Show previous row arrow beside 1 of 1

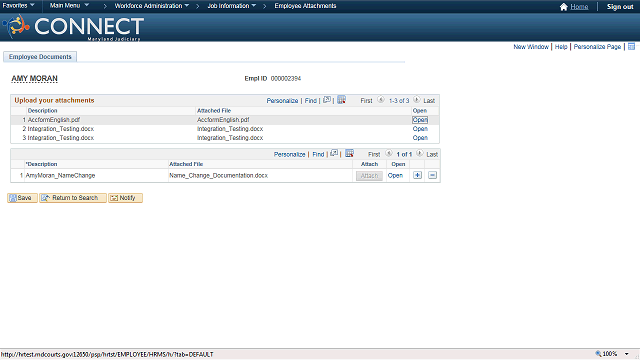pos(389,153)
